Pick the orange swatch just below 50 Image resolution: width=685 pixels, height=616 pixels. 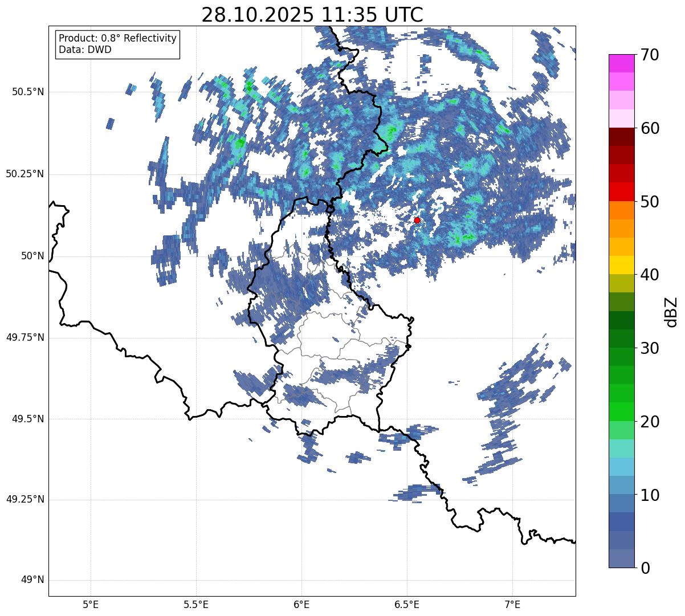click(621, 210)
